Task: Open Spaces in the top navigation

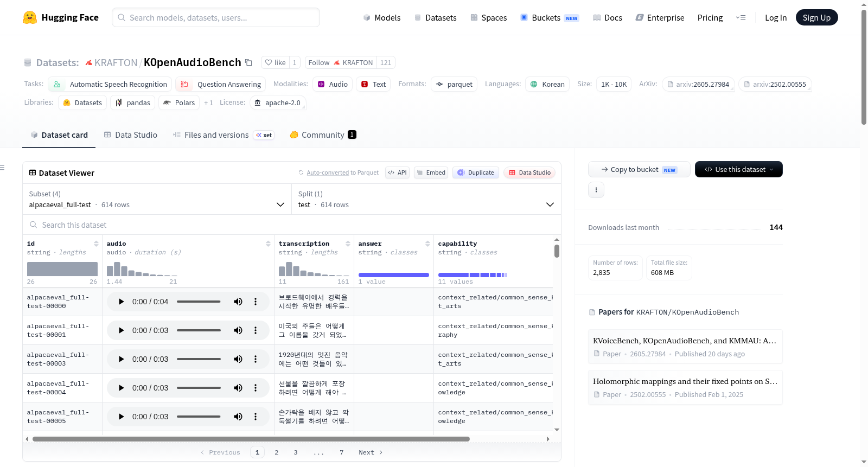Action: click(x=488, y=17)
